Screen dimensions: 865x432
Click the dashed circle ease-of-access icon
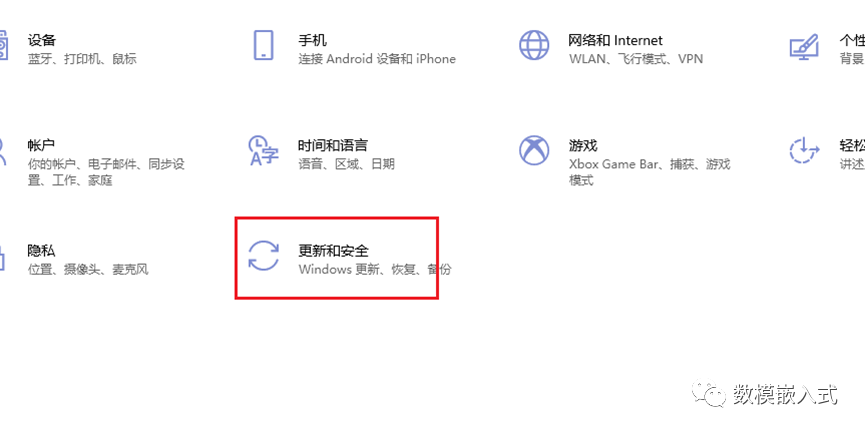[805, 150]
